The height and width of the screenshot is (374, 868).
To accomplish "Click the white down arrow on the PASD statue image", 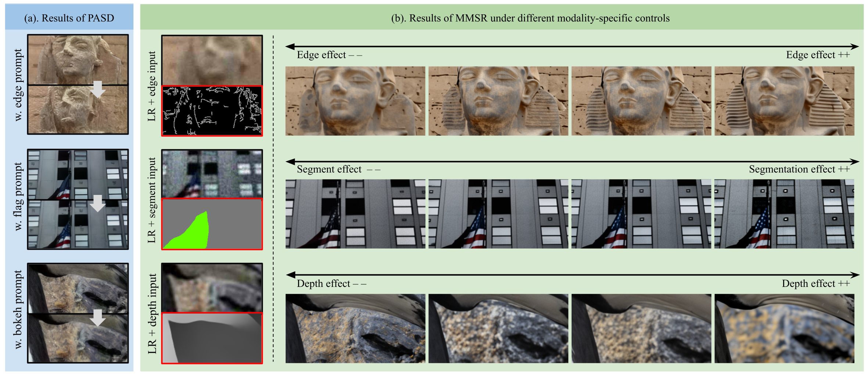I will 98,89.
